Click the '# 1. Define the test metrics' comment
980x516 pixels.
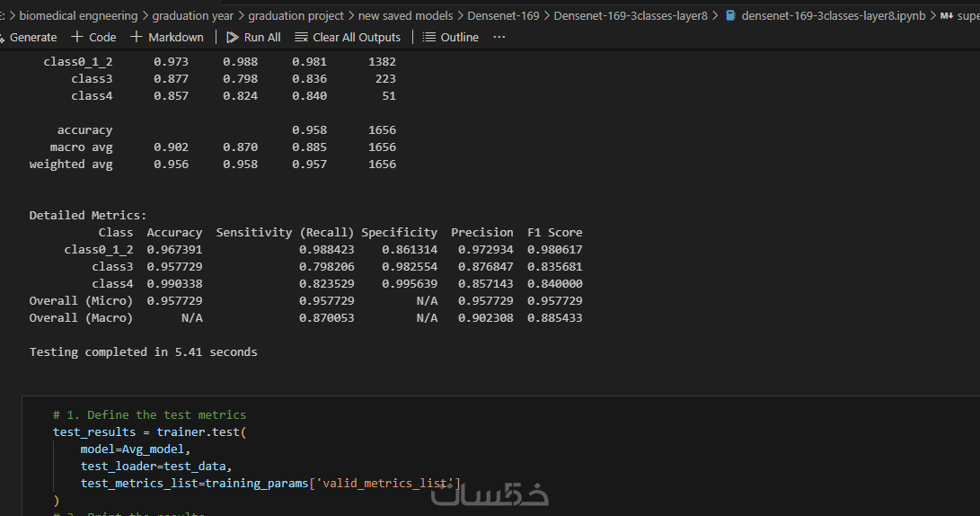click(x=149, y=415)
